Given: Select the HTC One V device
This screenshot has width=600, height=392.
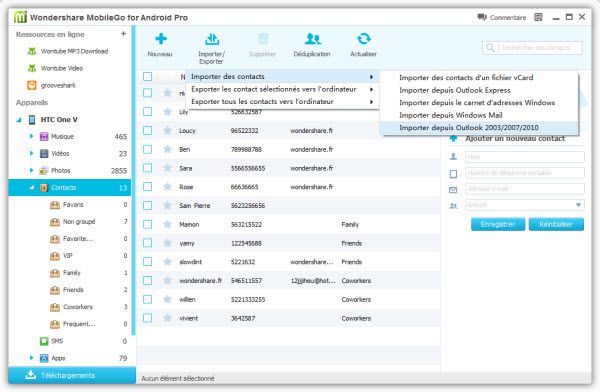Looking at the screenshot, I should click(x=59, y=119).
